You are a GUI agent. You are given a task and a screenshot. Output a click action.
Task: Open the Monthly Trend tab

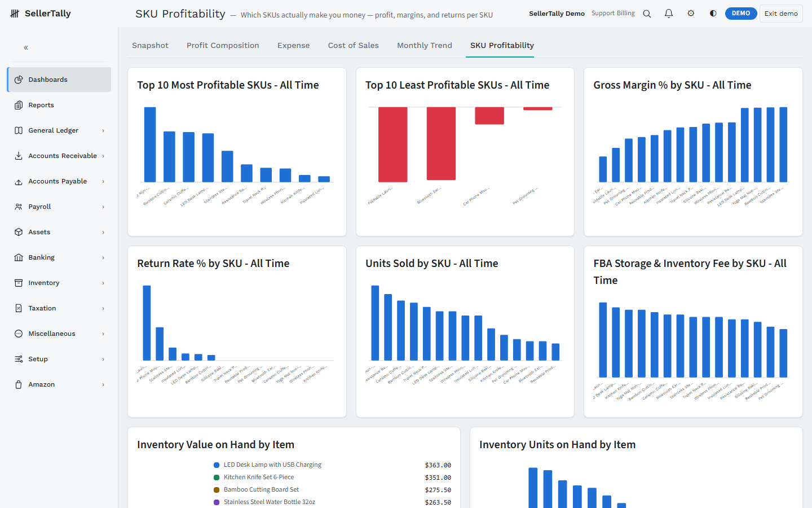point(425,45)
